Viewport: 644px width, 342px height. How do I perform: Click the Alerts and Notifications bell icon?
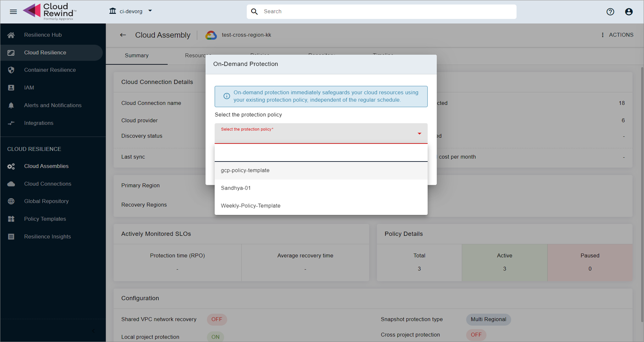click(x=11, y=105)
